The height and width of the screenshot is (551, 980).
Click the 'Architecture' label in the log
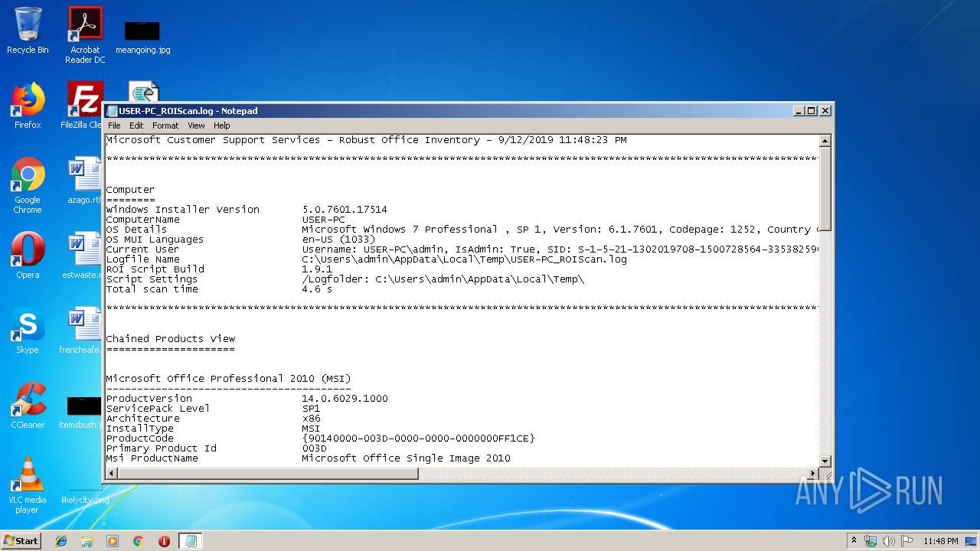click(x=142, y=419)
